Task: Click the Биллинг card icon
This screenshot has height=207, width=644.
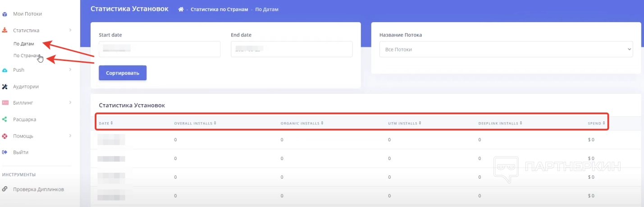Action: click(5, 103)
